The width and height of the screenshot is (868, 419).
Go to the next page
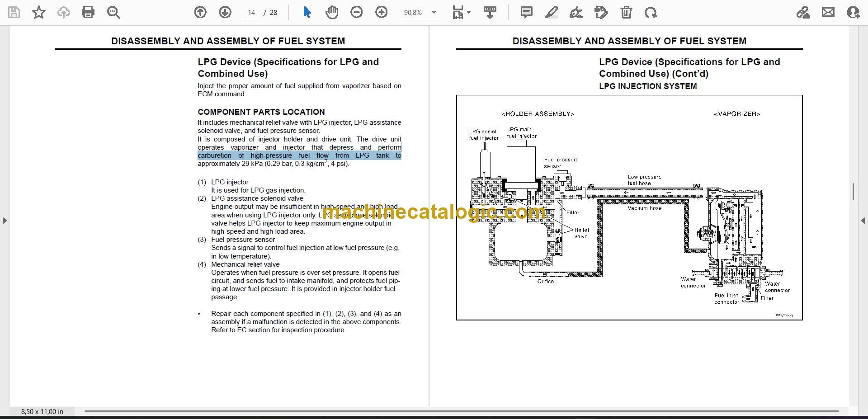click(x=225, y=12)
